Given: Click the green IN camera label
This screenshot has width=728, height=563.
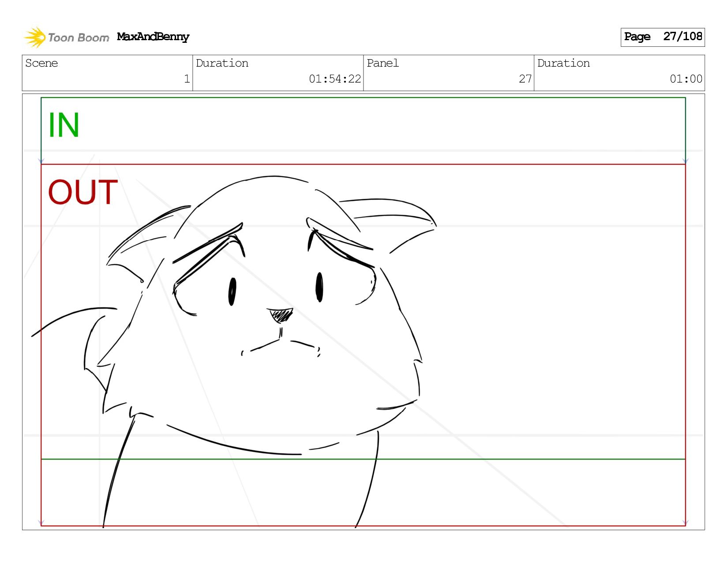Looking at the screenshot, I should point(64,125).
